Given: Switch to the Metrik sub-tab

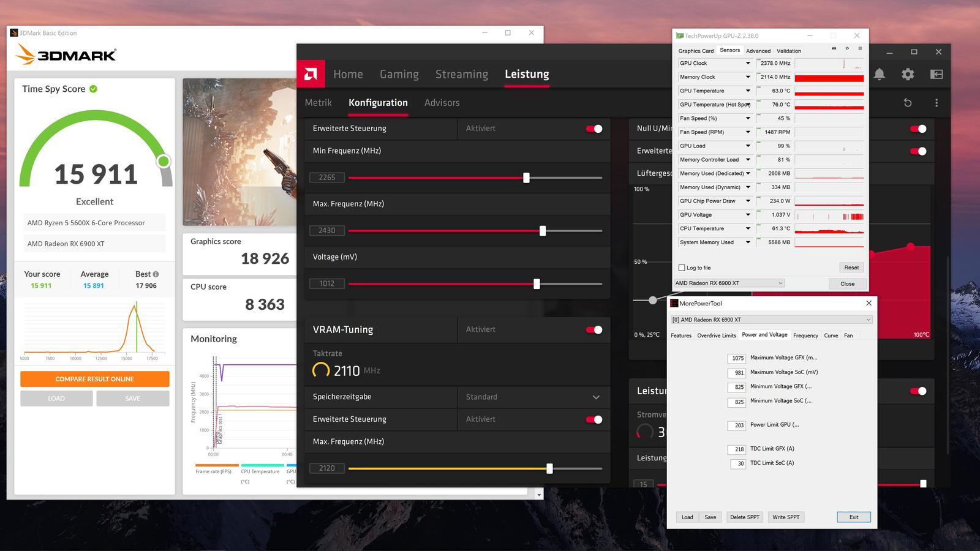Looking at the screenshot, I should click(x=318, y=103).
